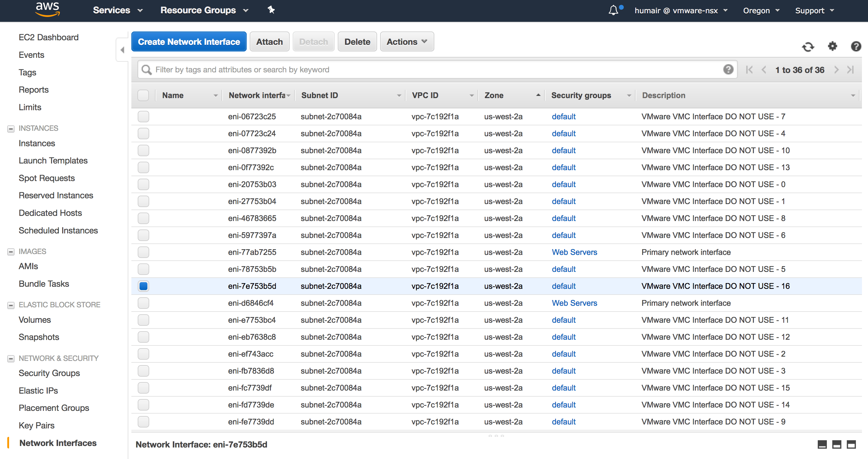This screenshot has width=868, height=459.
Task: Open the Resource Groups dropdown
Action: tap(204, 11)
